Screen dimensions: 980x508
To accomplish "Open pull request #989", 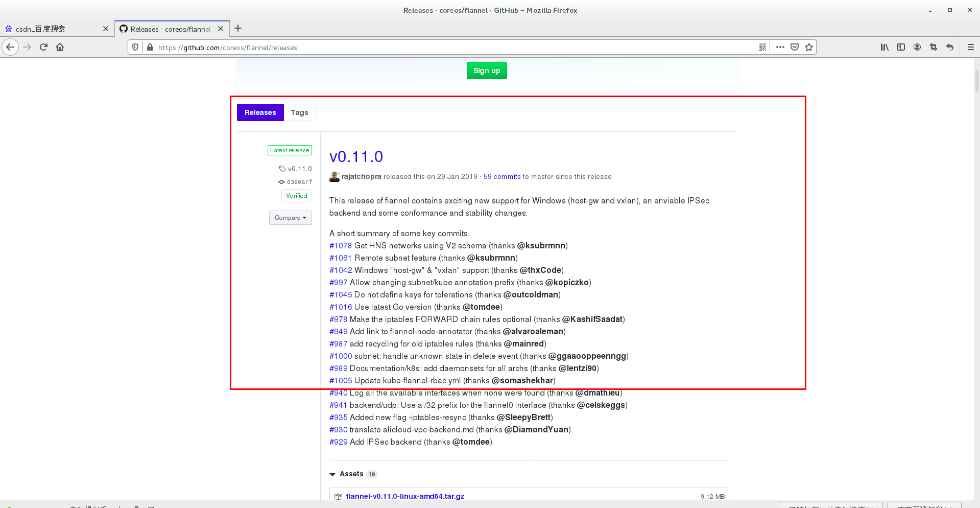I will pos(339,368).
